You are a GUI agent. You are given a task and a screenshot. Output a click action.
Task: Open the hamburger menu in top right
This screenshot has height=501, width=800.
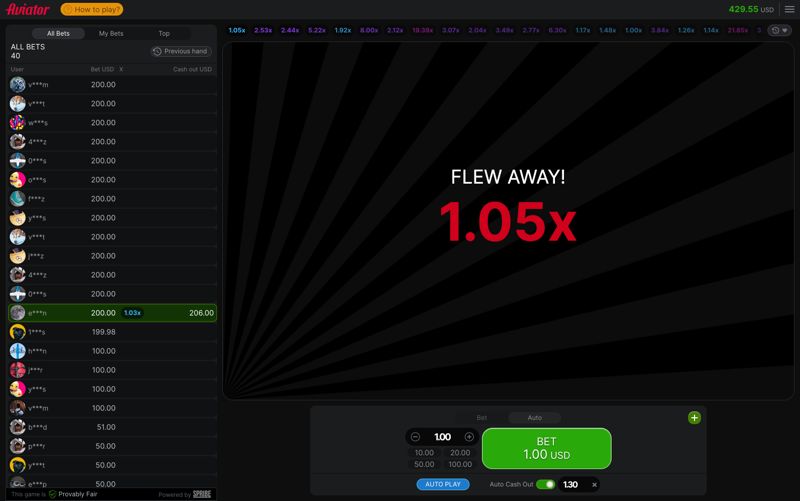click(x=789, y=9)
